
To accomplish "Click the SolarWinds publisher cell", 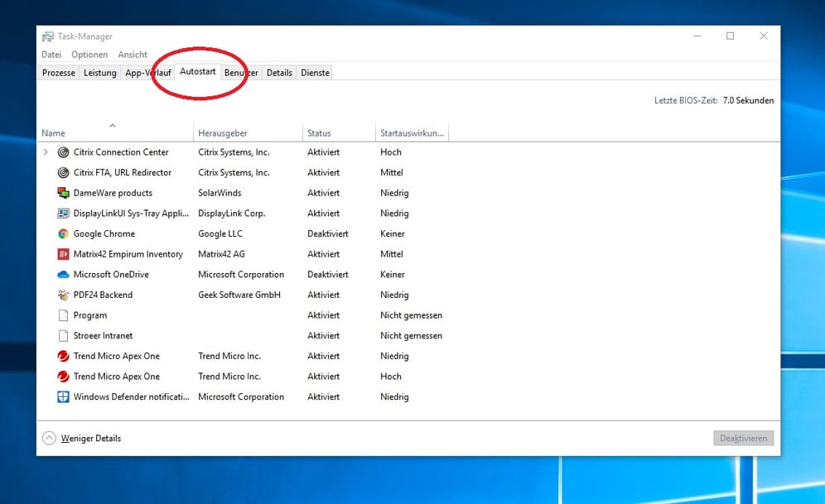I will coord(220,193).
